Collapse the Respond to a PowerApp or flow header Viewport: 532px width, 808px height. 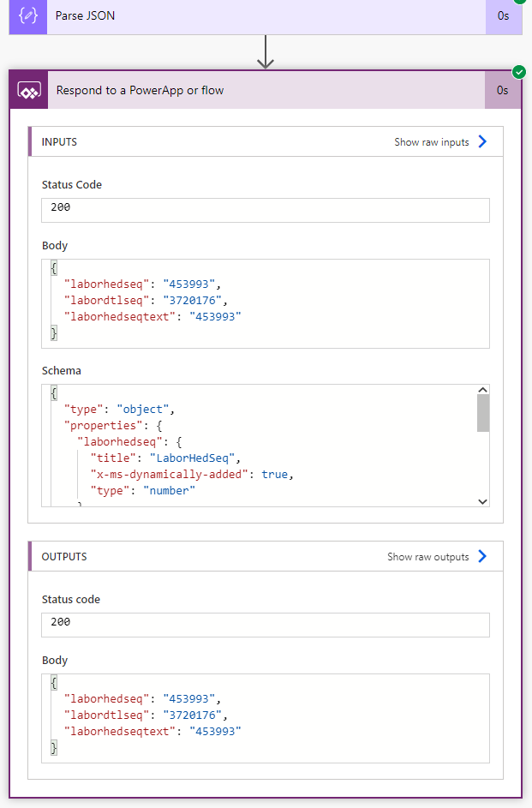[x=257, y=90]
